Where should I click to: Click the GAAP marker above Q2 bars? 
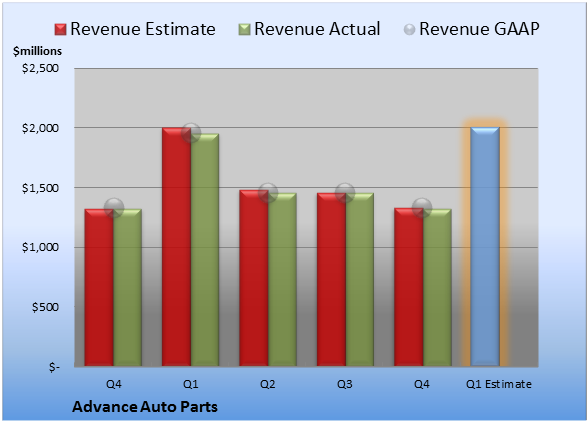pos(268,193)
